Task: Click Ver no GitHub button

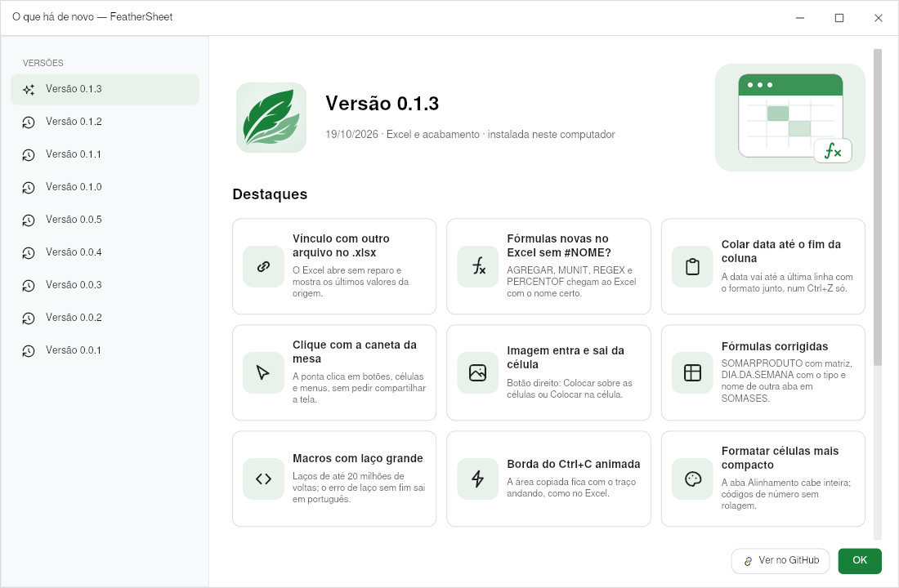Action: [x=780, y=561]
